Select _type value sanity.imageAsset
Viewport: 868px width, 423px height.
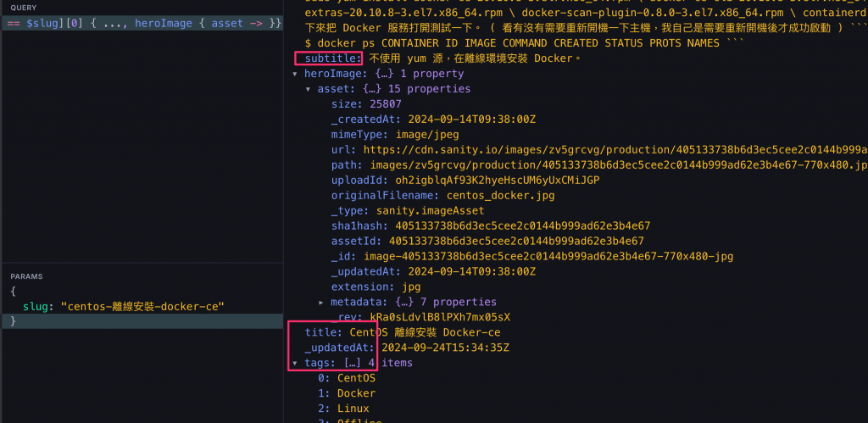[x=430, y=210]
